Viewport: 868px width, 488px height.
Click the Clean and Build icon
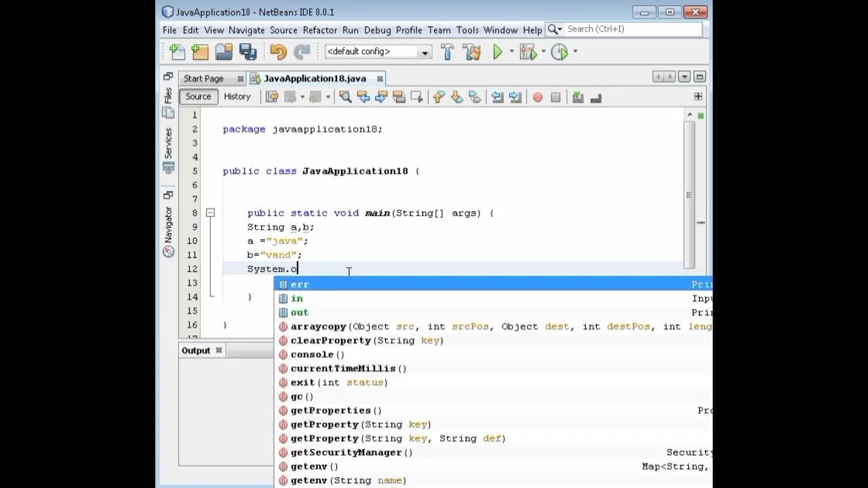[471, 52]
